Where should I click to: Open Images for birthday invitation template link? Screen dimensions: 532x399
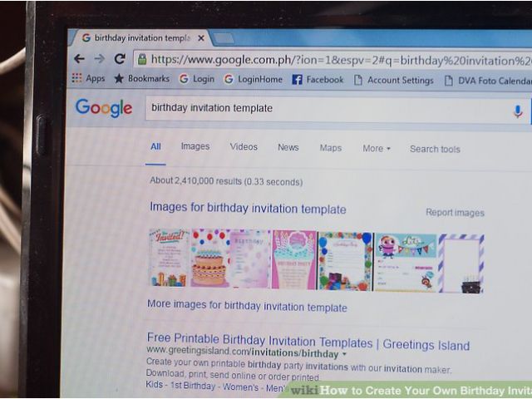(248, 208)
